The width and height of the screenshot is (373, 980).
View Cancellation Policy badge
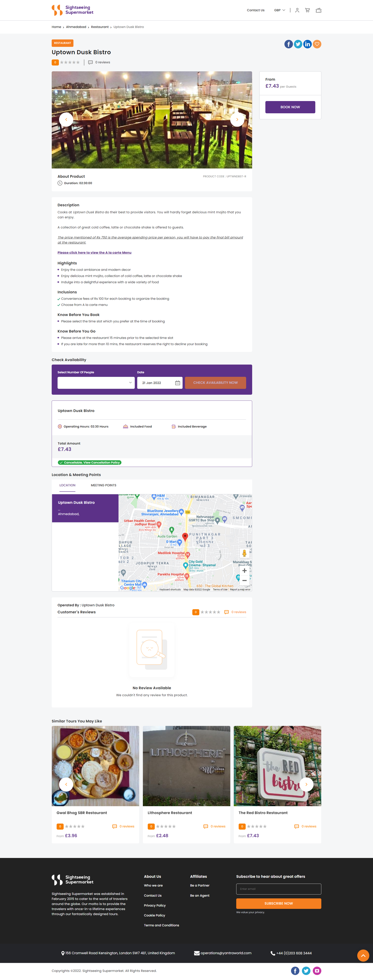click(90, 463)
